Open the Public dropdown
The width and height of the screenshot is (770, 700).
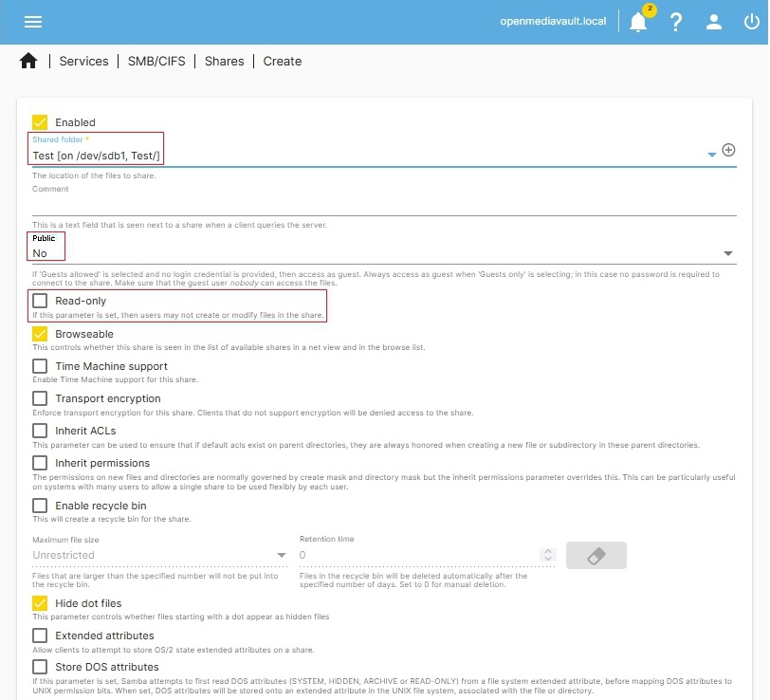[x=727, y=253]
